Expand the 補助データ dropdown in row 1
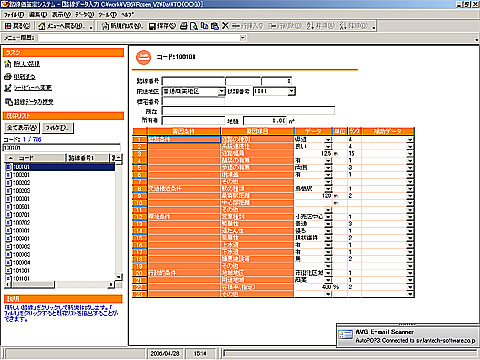This screenshot has height=360, width=480. point(410,139)
